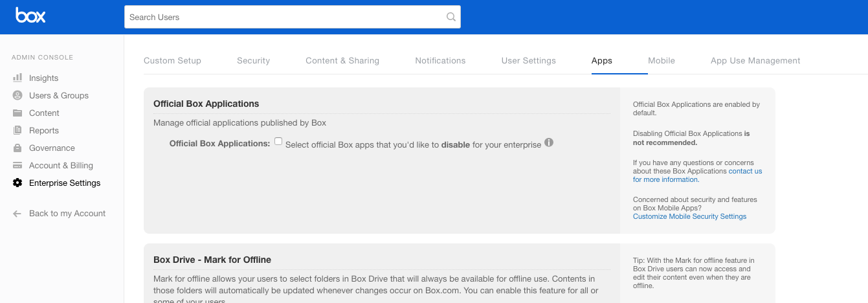Click the Account & Billing card icon
The image size is (868, 303).
(x=17, y=165)
